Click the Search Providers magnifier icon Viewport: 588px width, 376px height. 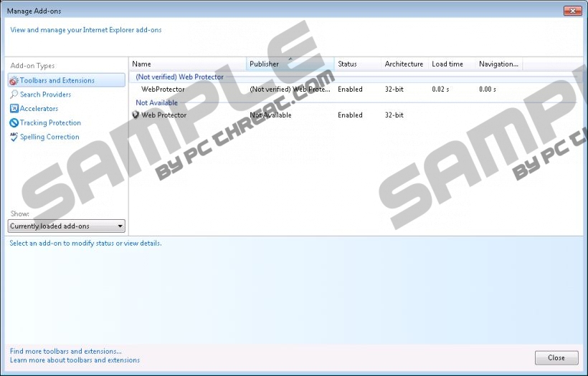[14, 95]
